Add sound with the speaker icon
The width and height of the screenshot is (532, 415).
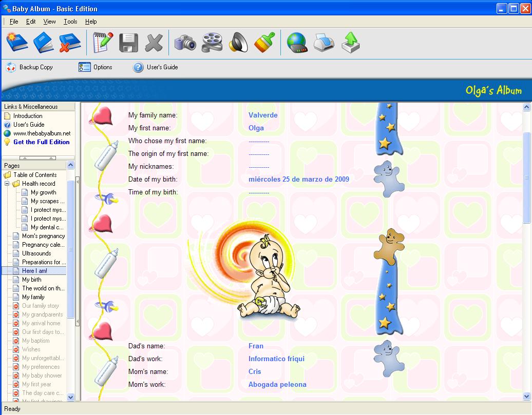[x=238, y=43]
